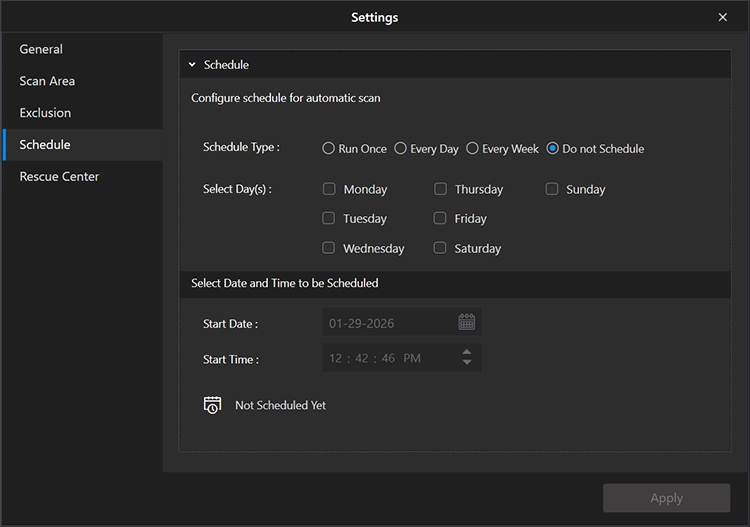The height and width of the screenshot is (527, 750).
Task: Select the Do not Schedule option
Action: [x=552, y=148]
